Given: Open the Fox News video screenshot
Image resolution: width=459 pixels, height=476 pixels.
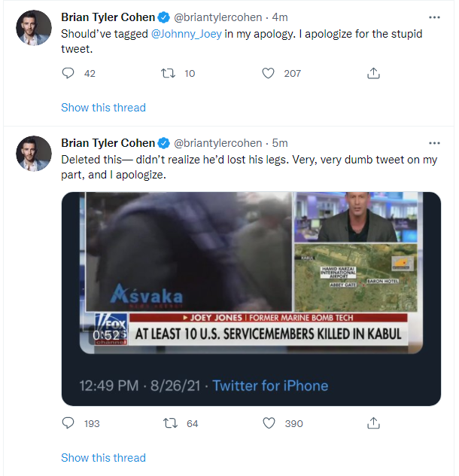Looking at the screenshot, I should pyautogui.click(x=251, y=273).
